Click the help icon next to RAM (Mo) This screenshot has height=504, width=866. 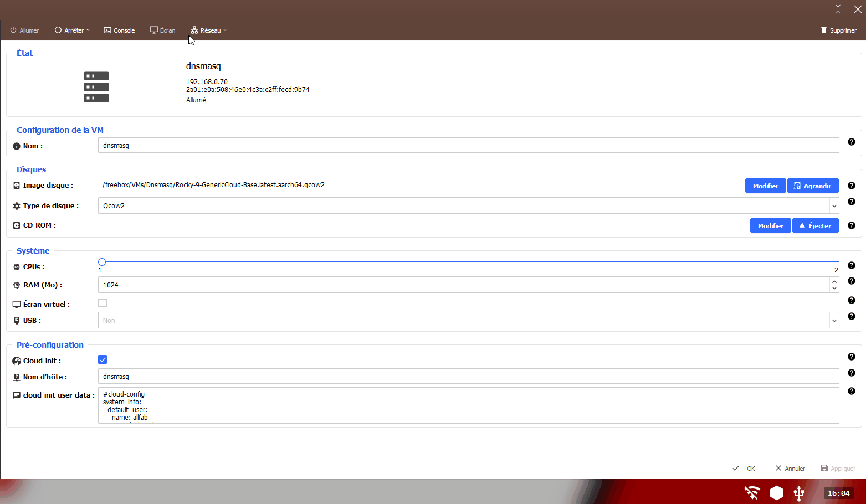coord(852,281)
